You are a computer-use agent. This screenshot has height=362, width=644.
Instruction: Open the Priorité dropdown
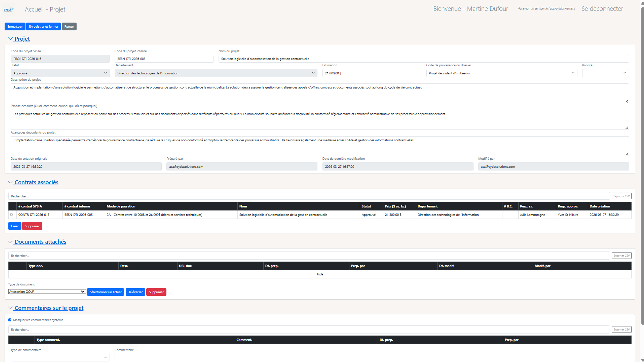605,73
